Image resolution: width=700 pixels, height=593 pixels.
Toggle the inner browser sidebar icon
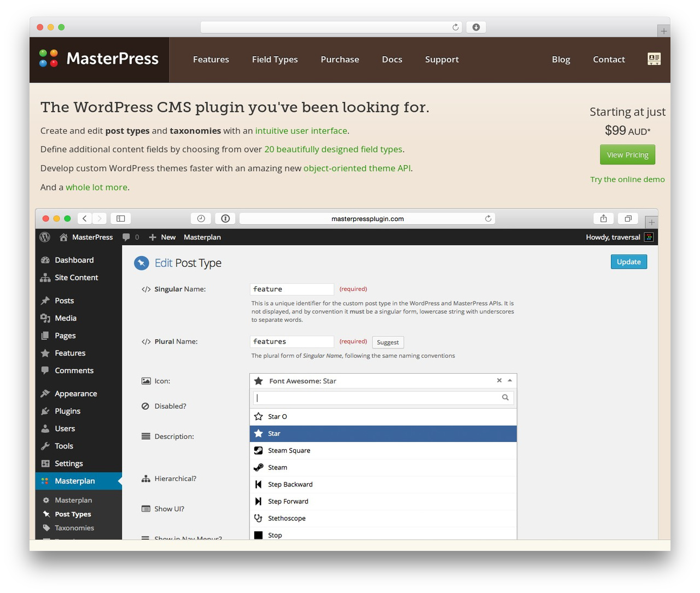pos(121,218)
